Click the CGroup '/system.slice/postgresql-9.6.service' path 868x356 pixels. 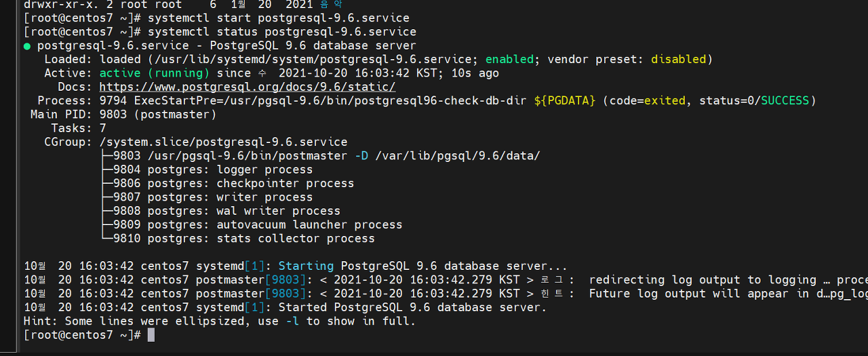223,142
